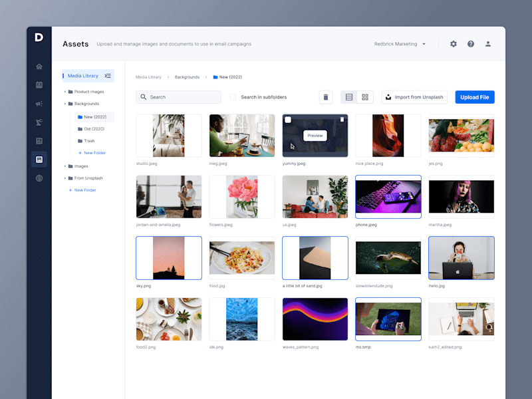Expand the From Unsplash folder arrow

point(65,178)
